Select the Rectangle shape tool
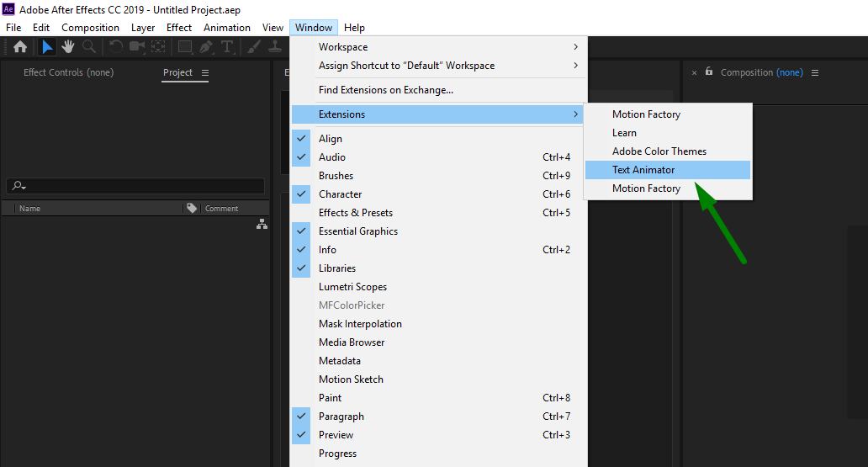Viewport: 868px width, 467px height. [185, 47]
